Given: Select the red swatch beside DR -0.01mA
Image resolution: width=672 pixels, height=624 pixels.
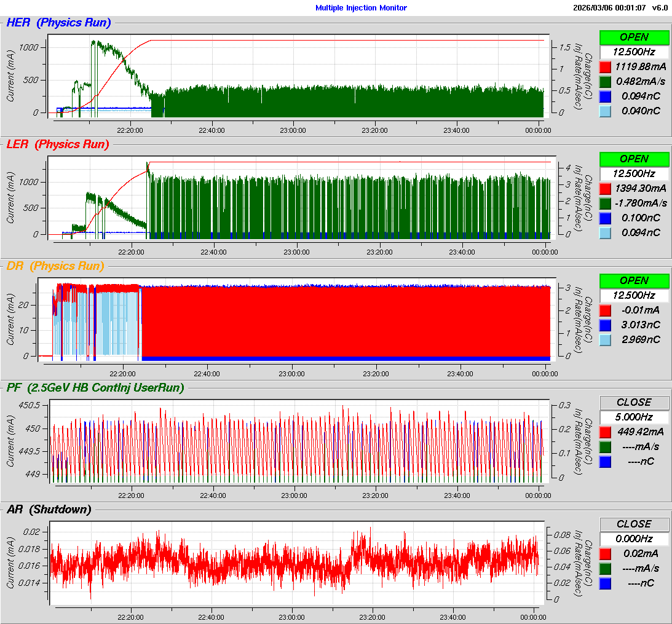Looking at the screenshot, I should (605, 310).
